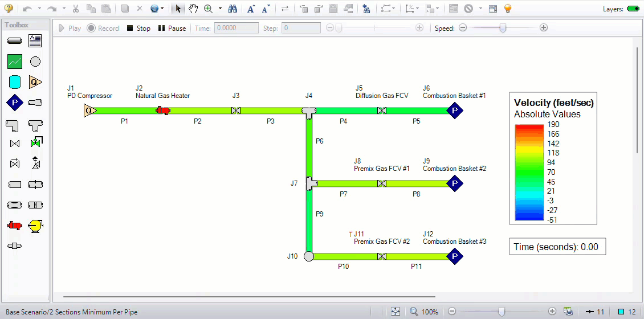Select the green Control Valve in Toolbox
The width and height of the screenshot is (644, 319).
tap(36, 142)
